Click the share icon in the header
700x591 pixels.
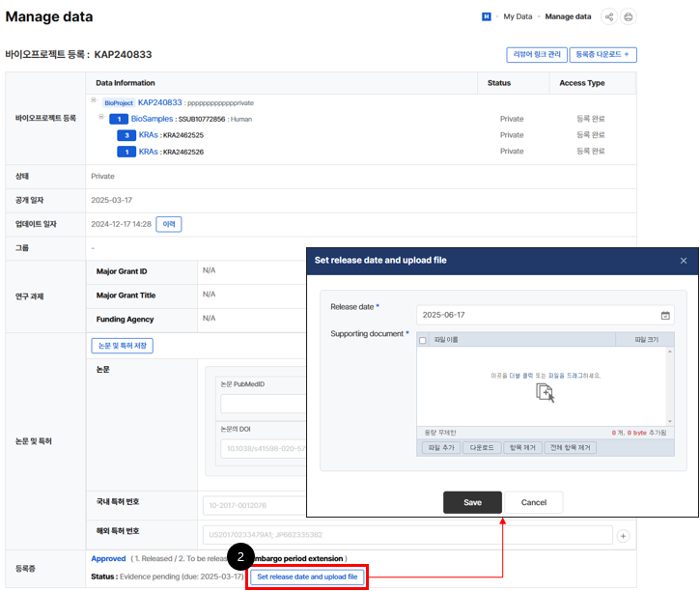609,16
